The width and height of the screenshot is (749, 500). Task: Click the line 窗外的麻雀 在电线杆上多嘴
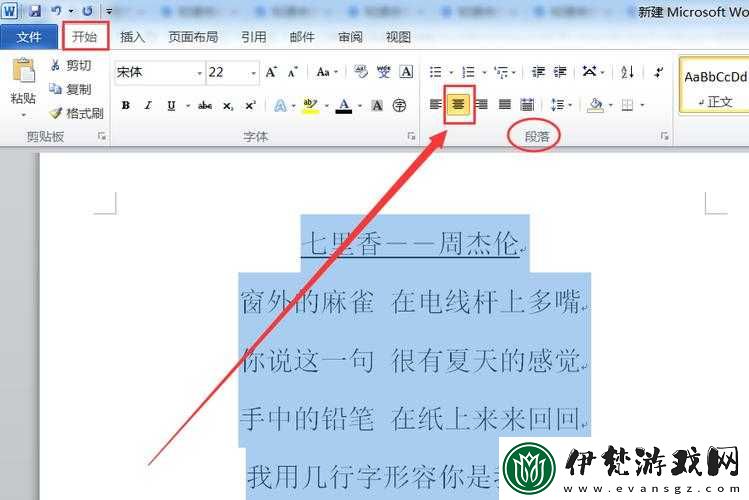tap(411, 302)
